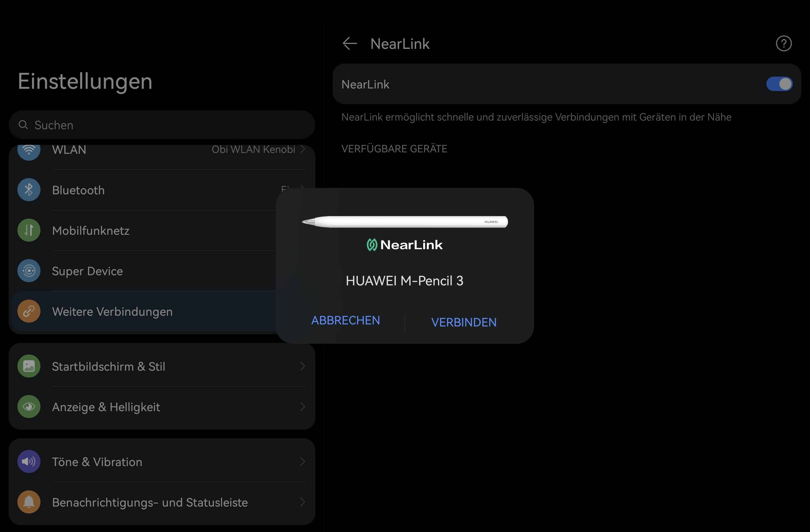The height and width of the screenshot is (532, 810).
Task: Click the back arrow next to NearLink
Action: pyautogui.click(x=349, y=44)
